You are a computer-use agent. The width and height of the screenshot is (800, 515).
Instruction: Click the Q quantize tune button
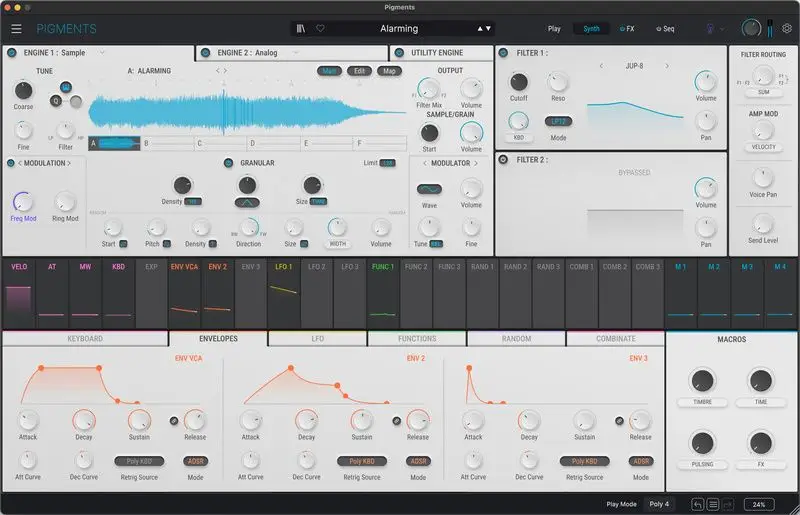pos(56,101)
